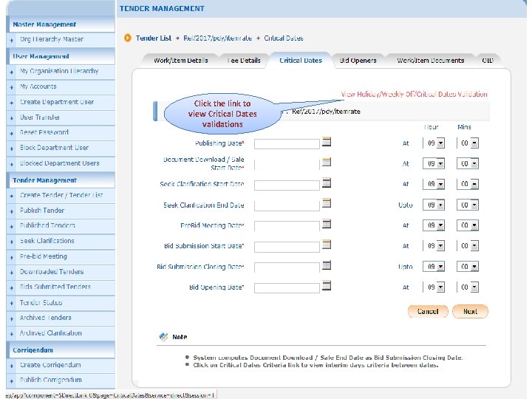532x399 pixels.
Task: Open My Organisation Hierarchy
Action: click(59, 71)
